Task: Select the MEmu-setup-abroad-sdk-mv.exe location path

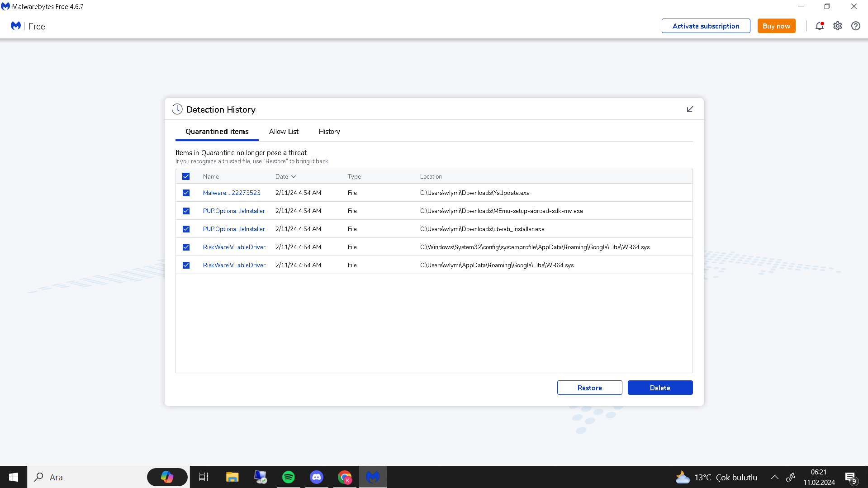Action: (x=501, y=211)
